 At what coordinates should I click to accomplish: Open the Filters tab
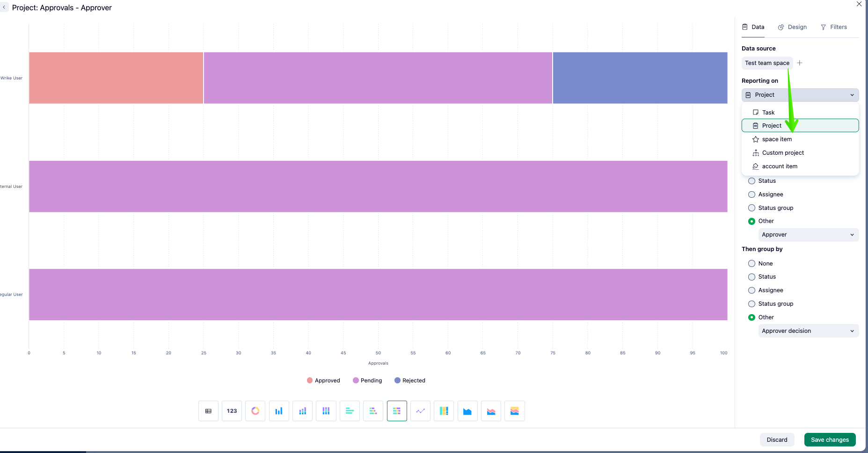834,27
